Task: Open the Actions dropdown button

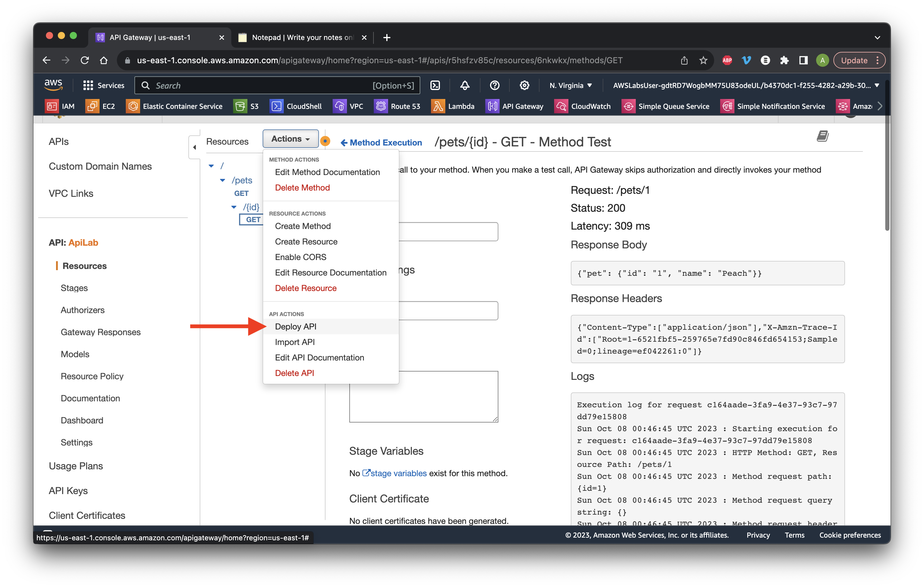Action: pos(291,139)
